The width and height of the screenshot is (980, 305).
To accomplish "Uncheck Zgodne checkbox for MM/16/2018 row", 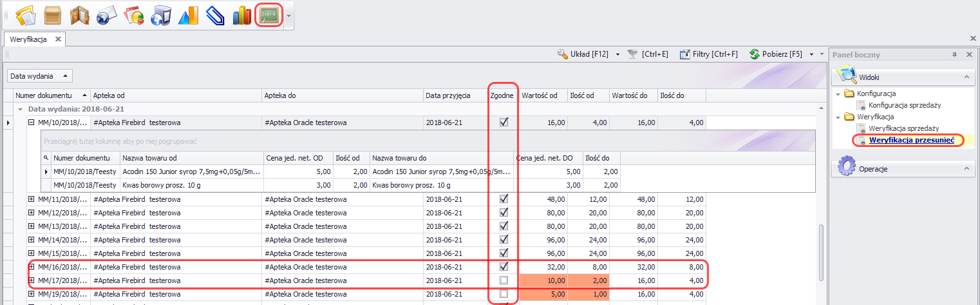I will point(504,266).
